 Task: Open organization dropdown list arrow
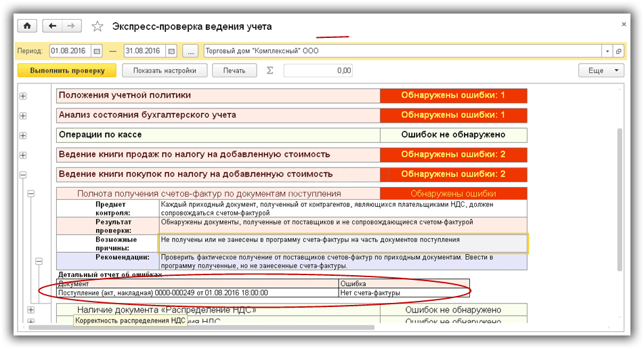[607, 51]
